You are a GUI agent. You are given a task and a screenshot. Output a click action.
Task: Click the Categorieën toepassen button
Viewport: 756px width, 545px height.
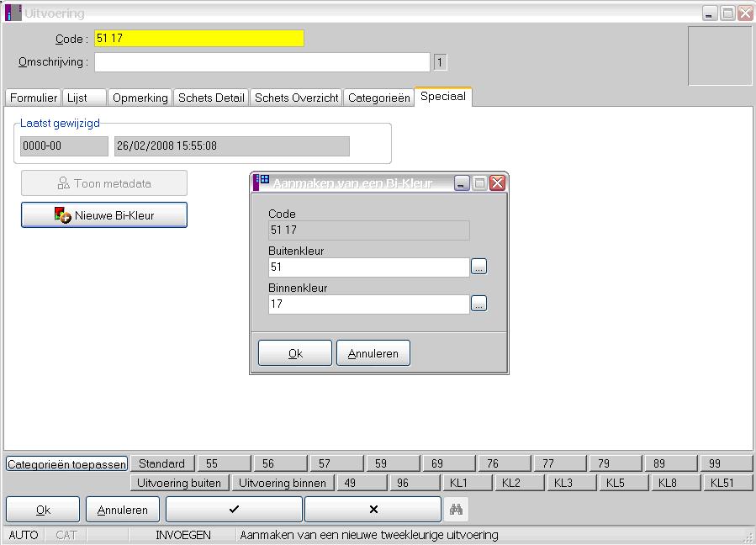[67, 464]
